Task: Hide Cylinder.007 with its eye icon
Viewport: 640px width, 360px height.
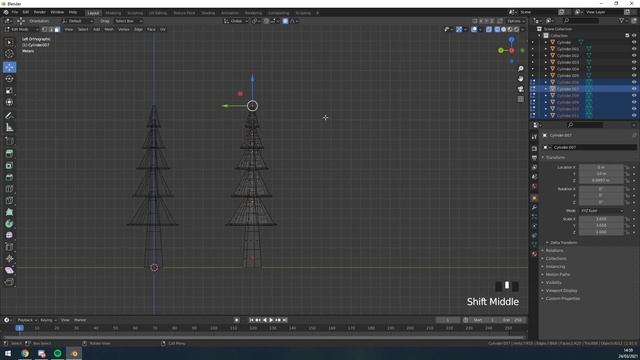Action: pyautogui.click(x=634, y=89)
